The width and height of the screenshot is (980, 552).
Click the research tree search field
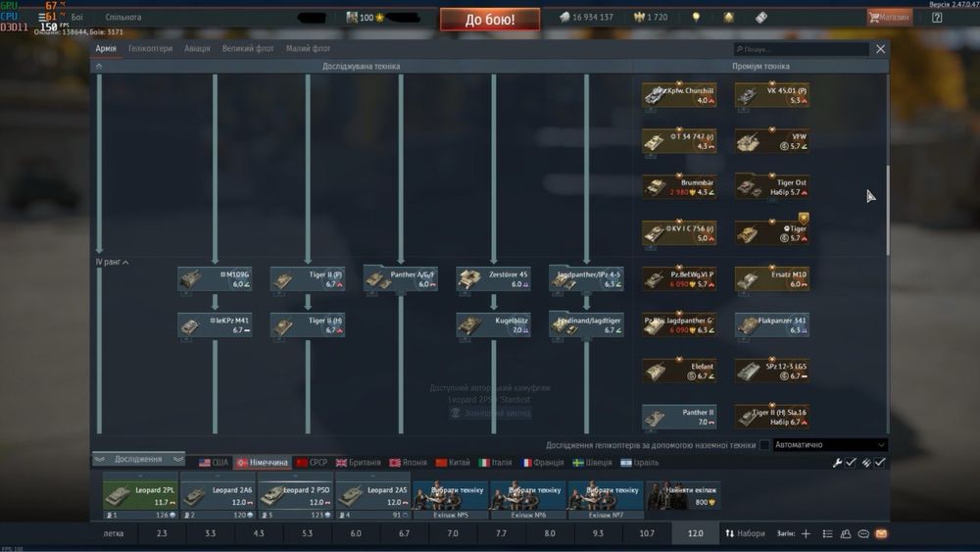coord(801,49)
